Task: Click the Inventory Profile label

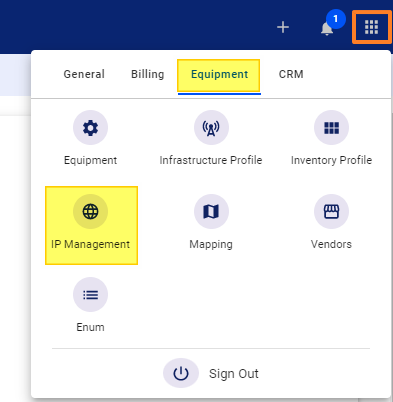Action: tap(331, 160)
